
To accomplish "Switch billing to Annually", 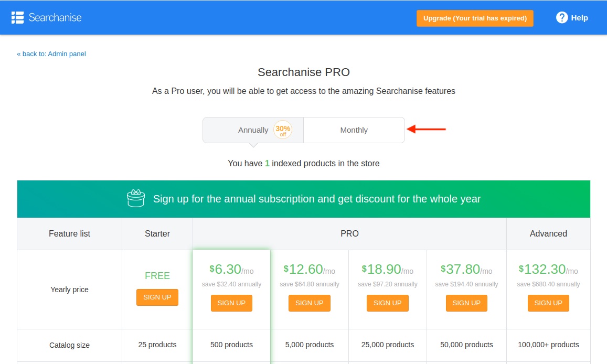I will coord(253,130).
